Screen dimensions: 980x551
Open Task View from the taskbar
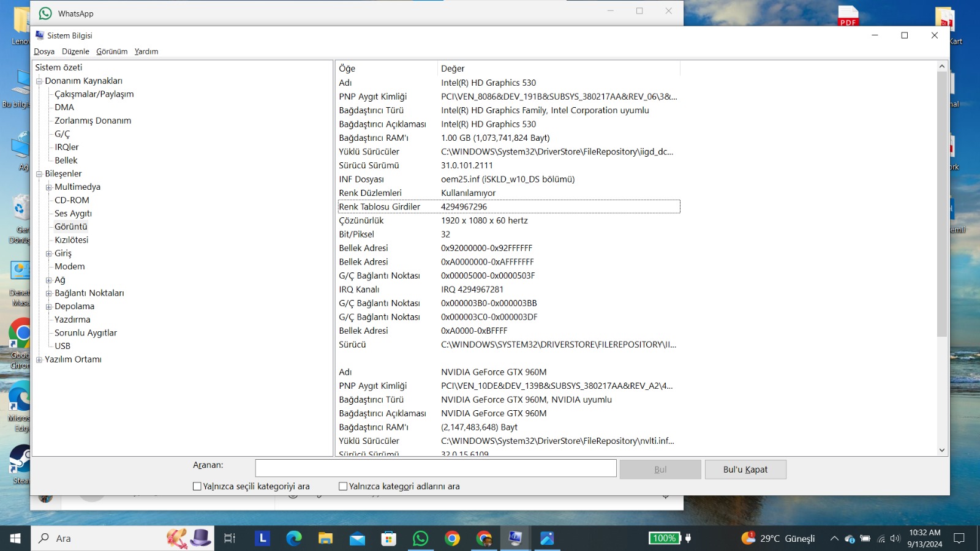pos(230,538)
